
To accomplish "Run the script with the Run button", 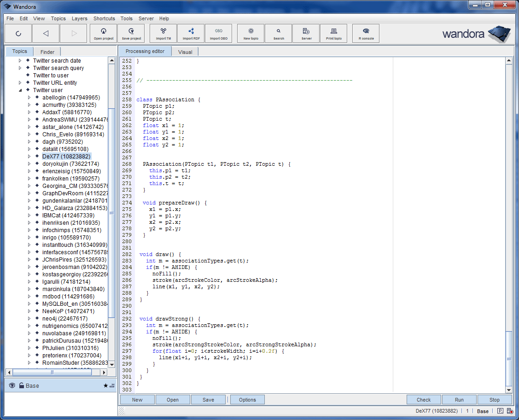I will (x=459, y=399).
